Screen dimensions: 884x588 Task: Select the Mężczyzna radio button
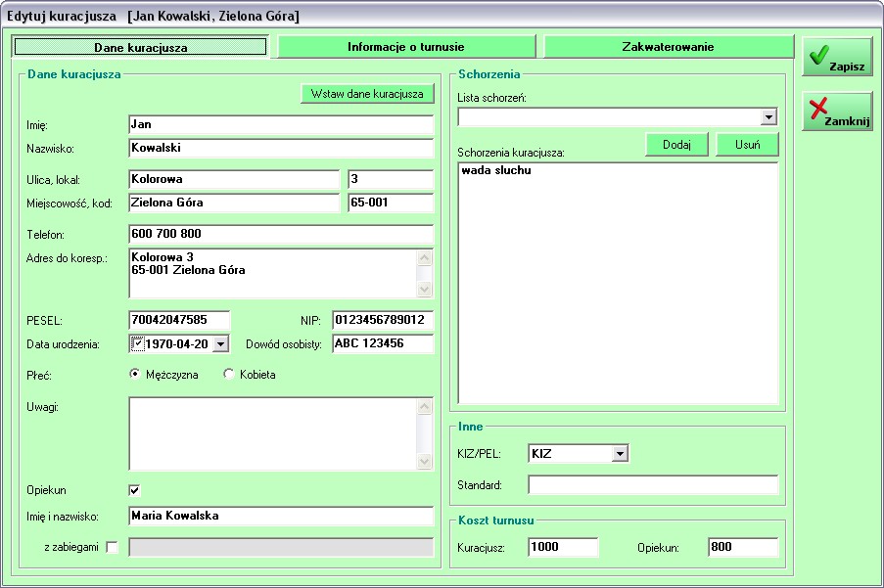click(x=136, y=375)
